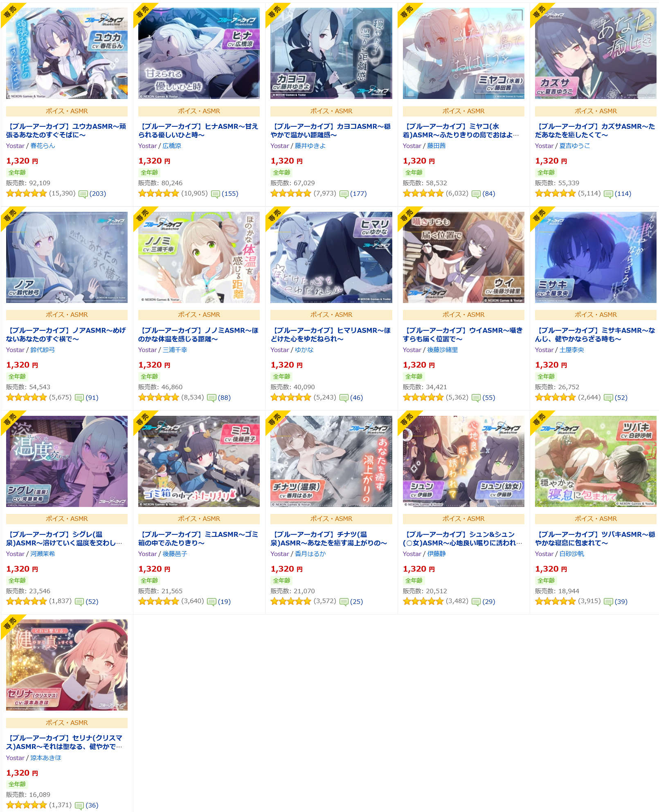Open the review comment icon for Yuuka ASMR
This screenshot has width=659, height=812.
pos(83,194)
